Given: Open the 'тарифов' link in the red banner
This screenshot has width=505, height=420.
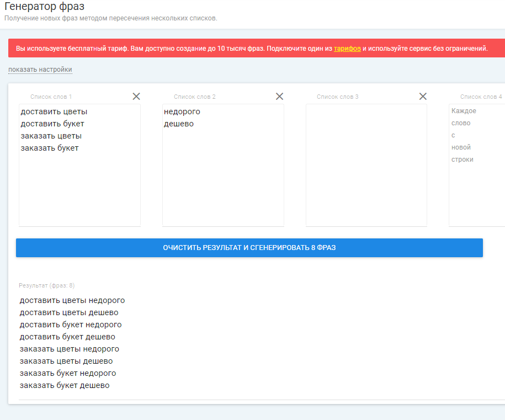Looking at the screenshot, I should pyautogui.click(x=347, y=49).
